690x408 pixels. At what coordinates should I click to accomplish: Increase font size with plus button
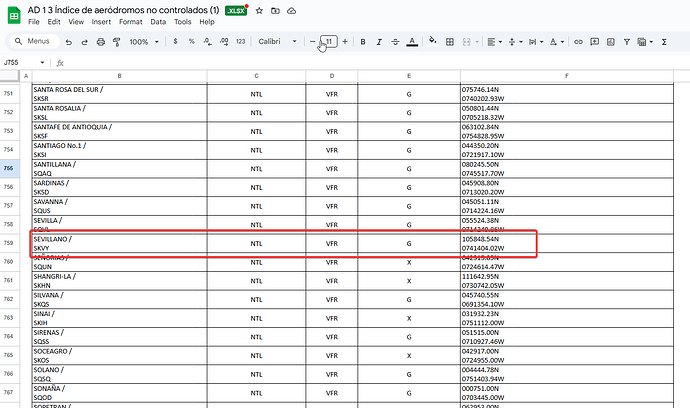point(345,41)
